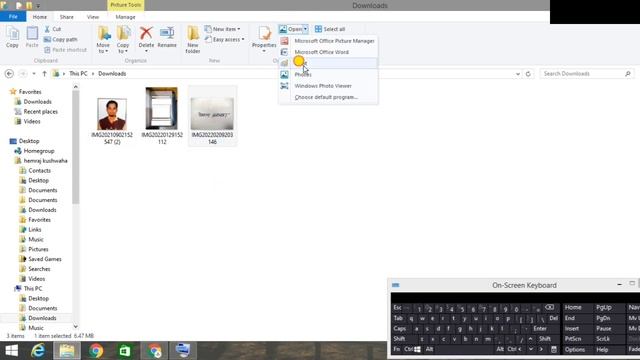Click Help key on On-Screen Keyboard
The height and width of the screenshot is (360, 640).
602,349
